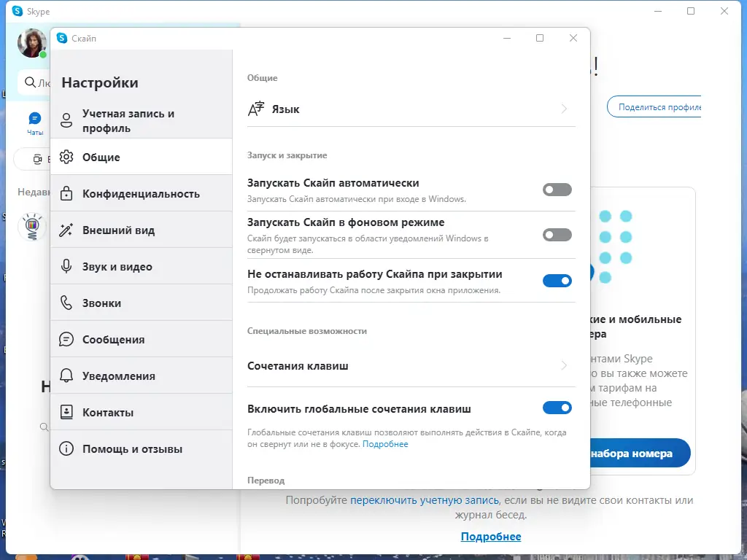Open Помощь и отзывы via the info icon
747x560 pixels.
(x=66, y=448)
